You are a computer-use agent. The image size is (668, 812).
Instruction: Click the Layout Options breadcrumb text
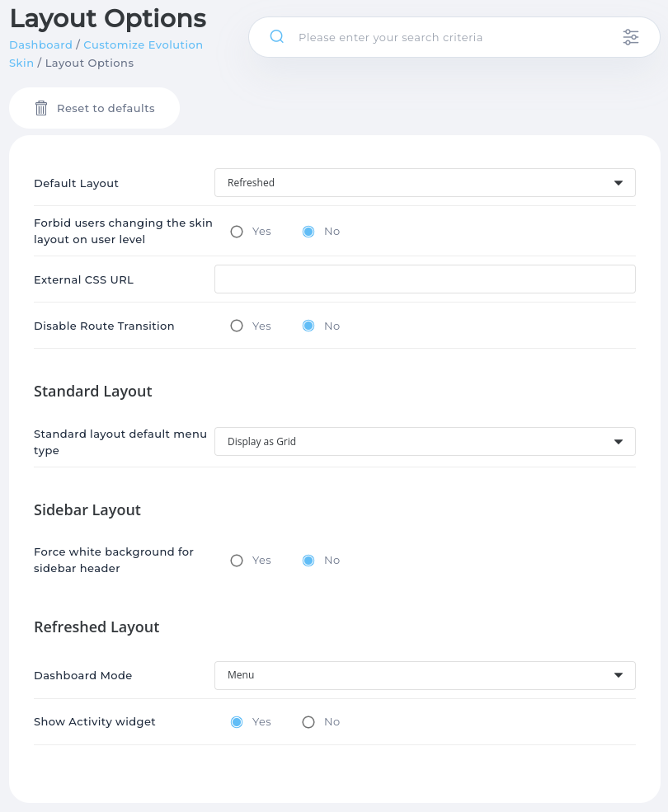89,63
